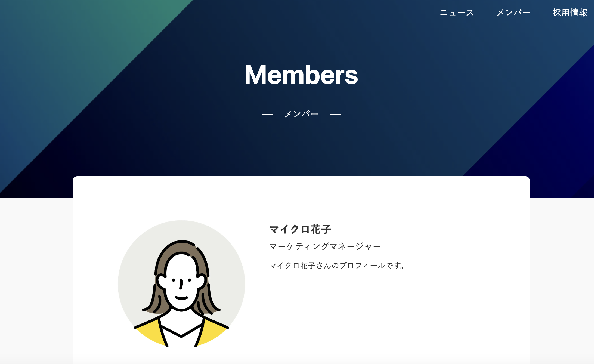
Task: Click the large Members page heading
Action: [301, 75]
